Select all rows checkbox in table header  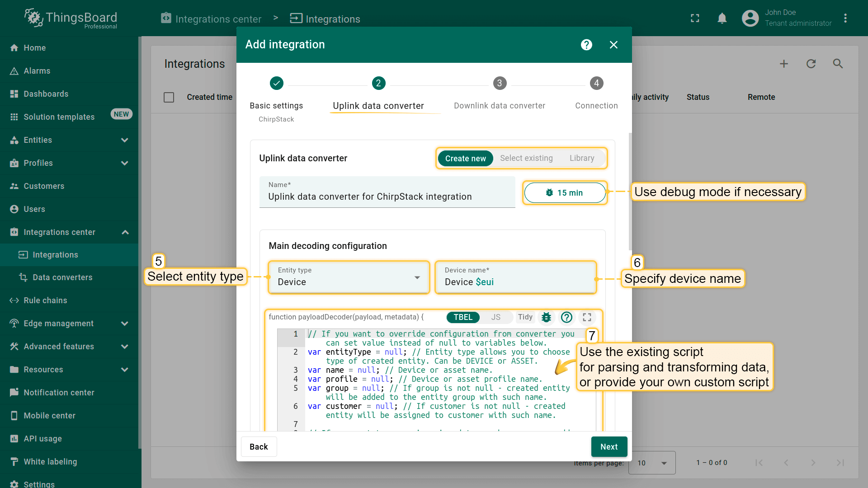169,97
